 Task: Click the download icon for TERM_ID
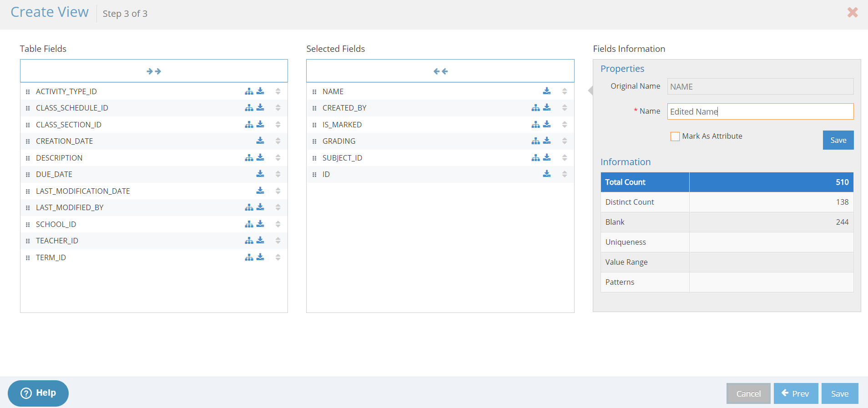(x=260, y=257)
